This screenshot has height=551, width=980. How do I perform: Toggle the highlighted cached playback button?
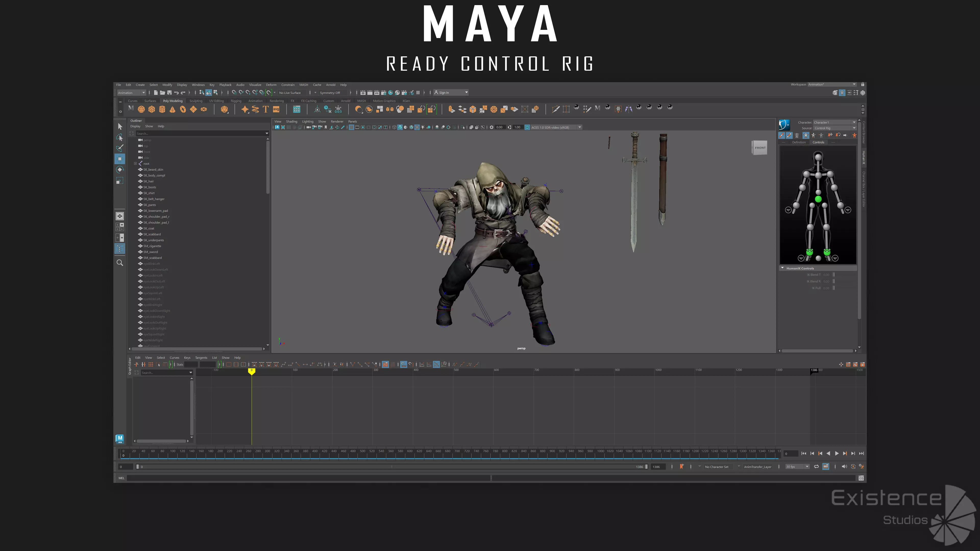[x=826, y=467]
